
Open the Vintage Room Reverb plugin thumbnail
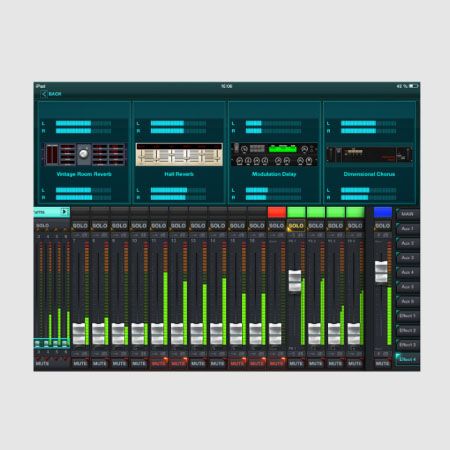click(x=85, y=154)
